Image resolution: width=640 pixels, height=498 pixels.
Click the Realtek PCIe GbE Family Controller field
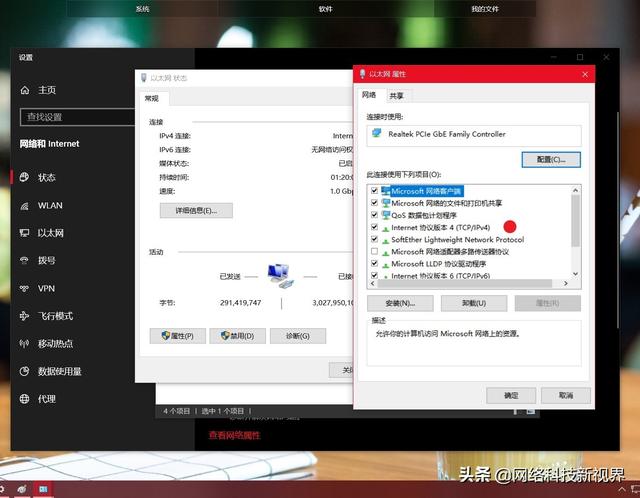point(474,135)
